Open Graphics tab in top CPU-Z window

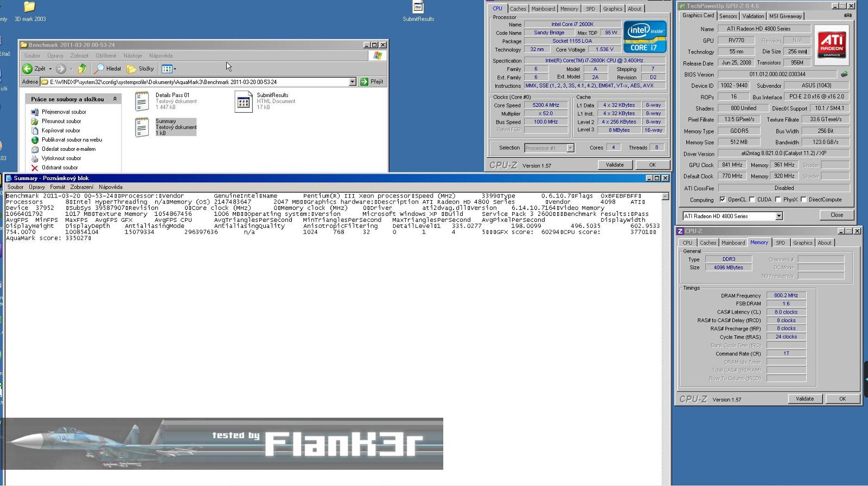point(612,9)
